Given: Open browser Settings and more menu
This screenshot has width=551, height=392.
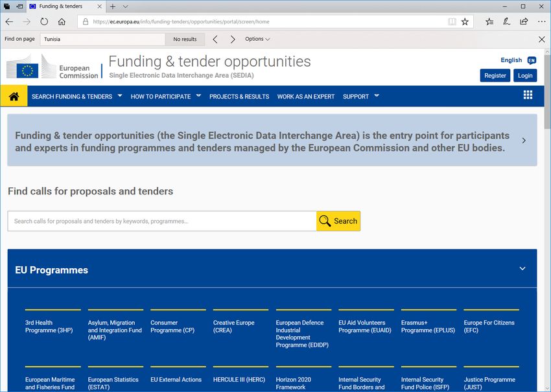Looking at the screenshot, I should click(541, 22).
